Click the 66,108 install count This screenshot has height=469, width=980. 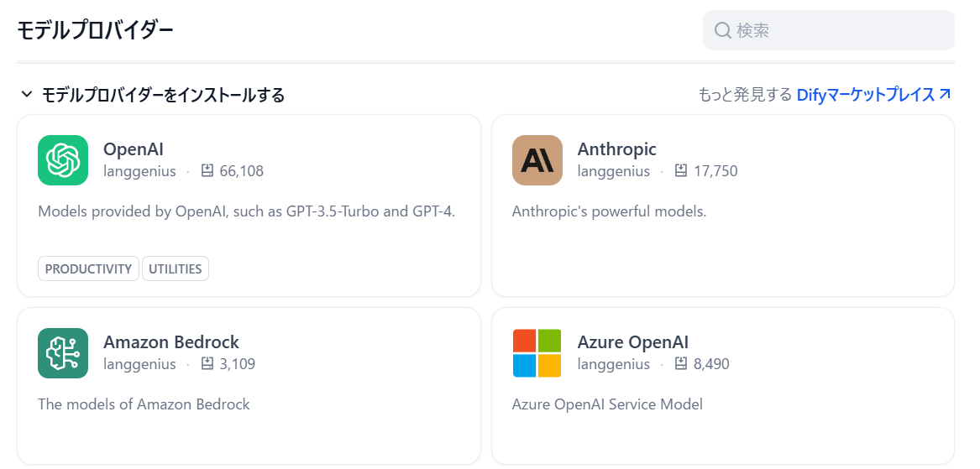(241, 171)
